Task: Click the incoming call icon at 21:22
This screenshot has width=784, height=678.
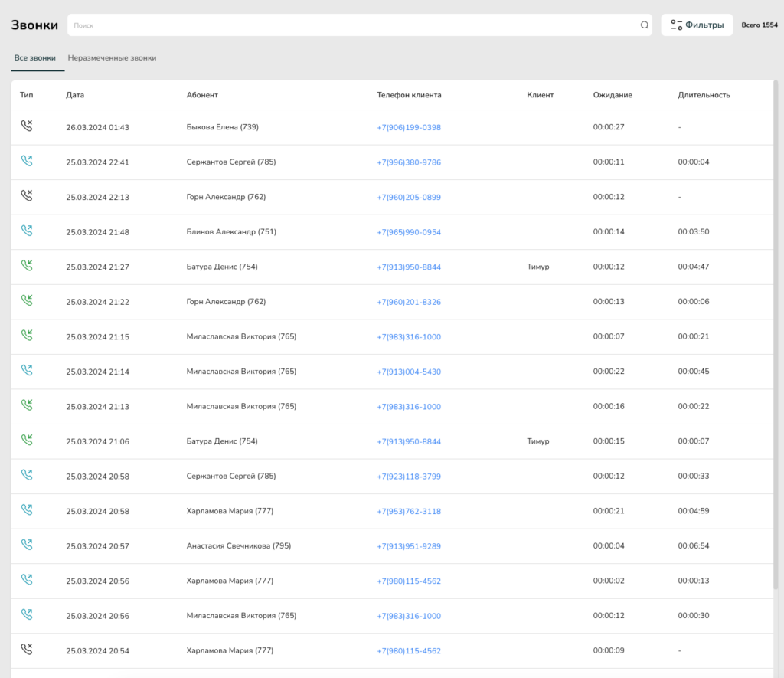Action: tap(27, 301)
